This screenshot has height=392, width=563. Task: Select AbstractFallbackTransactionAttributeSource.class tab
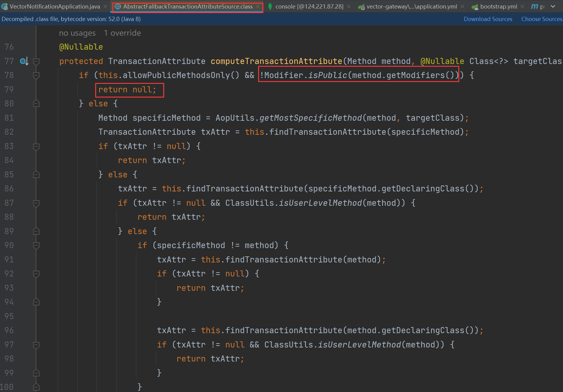tap(188, 6)
